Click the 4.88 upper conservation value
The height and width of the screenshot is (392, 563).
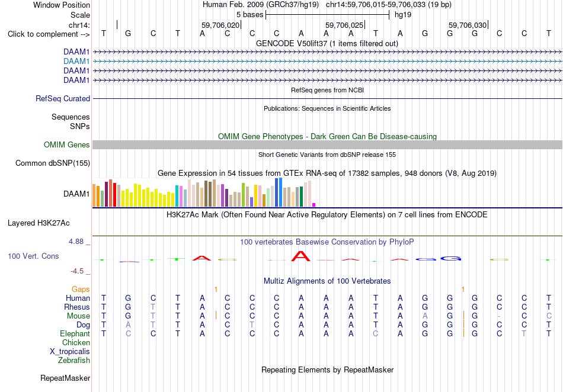click(x=76, y=242)
